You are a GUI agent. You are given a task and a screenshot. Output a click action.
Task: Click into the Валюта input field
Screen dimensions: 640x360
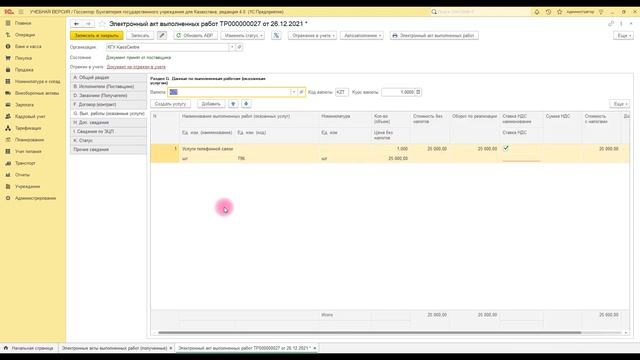(x=229, y=92)
